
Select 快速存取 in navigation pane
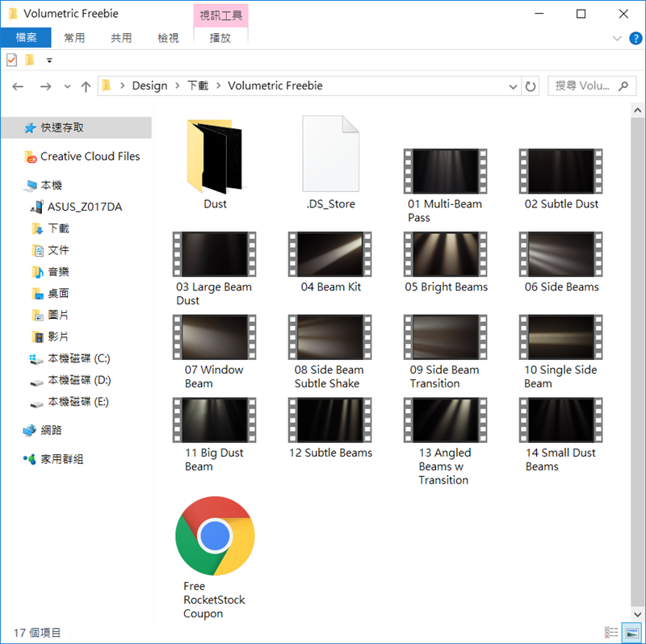(x=76, y=128)
